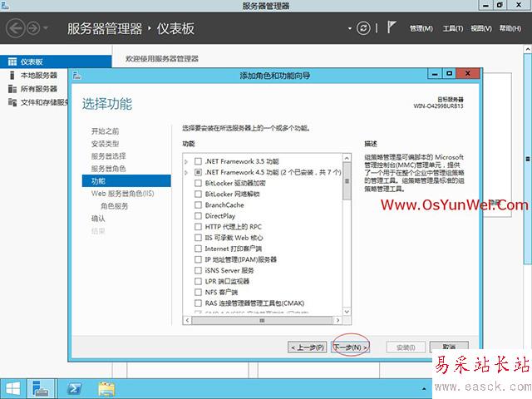Click the 安装(I) button
This screenshot has height=399, width=532.
pos(406,347)
